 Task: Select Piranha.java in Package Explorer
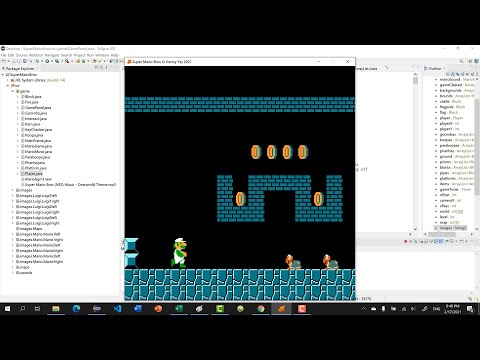[33, 163]
